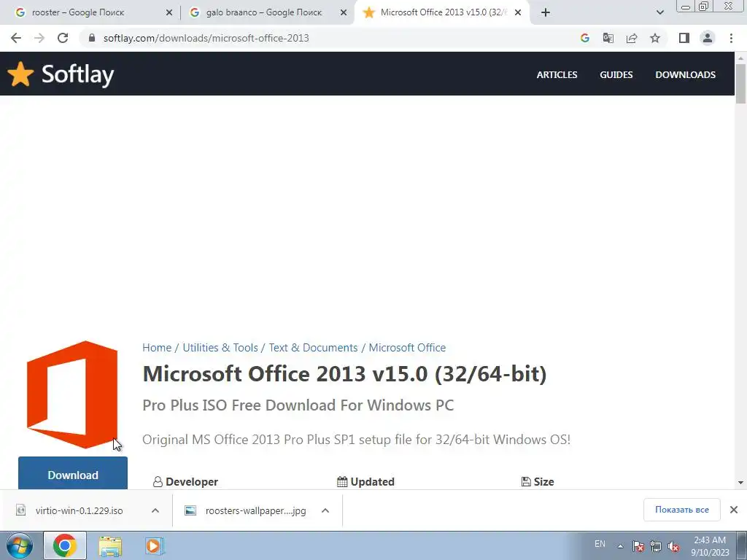Viewport: 747px width, 560px height.
Task: Click the muted volume tray icon
Action: 673,546
